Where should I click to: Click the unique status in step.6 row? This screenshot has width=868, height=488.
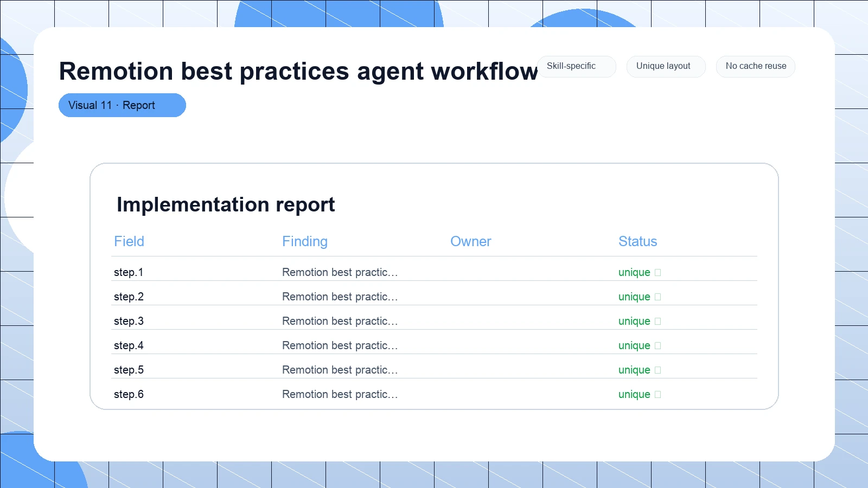click(640, 394)
